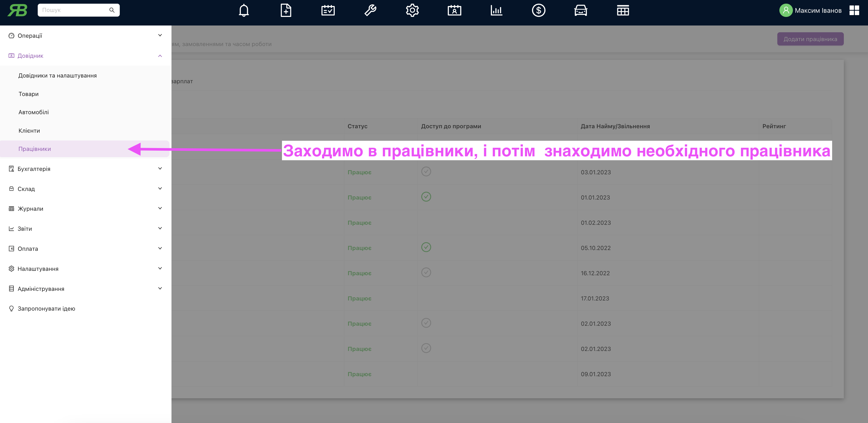
Task: Click the Склад box icon
Action: click(x=11, y=189)
